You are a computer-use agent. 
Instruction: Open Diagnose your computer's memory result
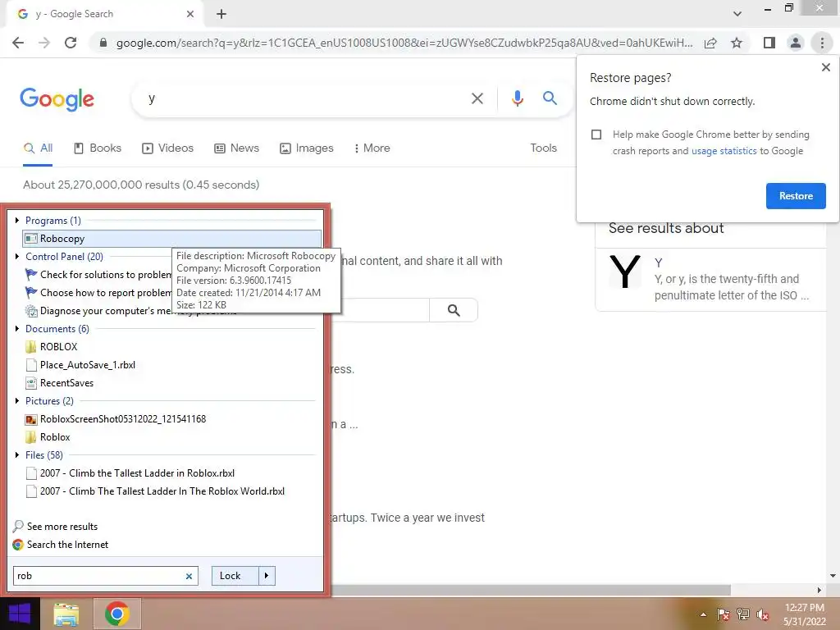coord(98,311)
